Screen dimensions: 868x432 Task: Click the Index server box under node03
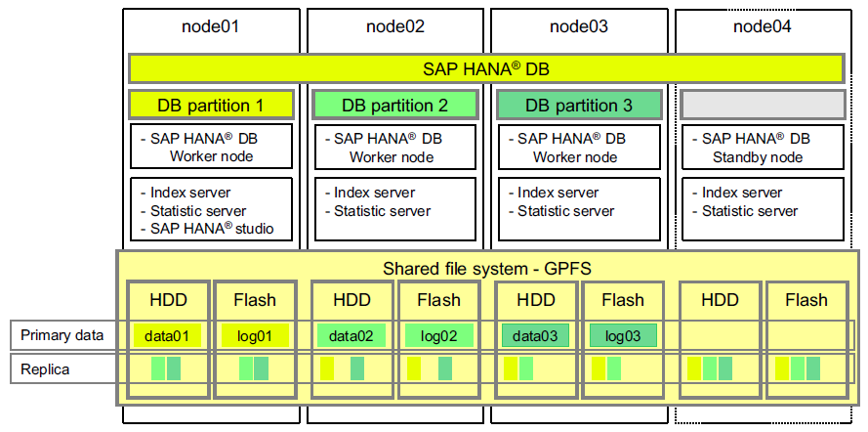point(578,209)
